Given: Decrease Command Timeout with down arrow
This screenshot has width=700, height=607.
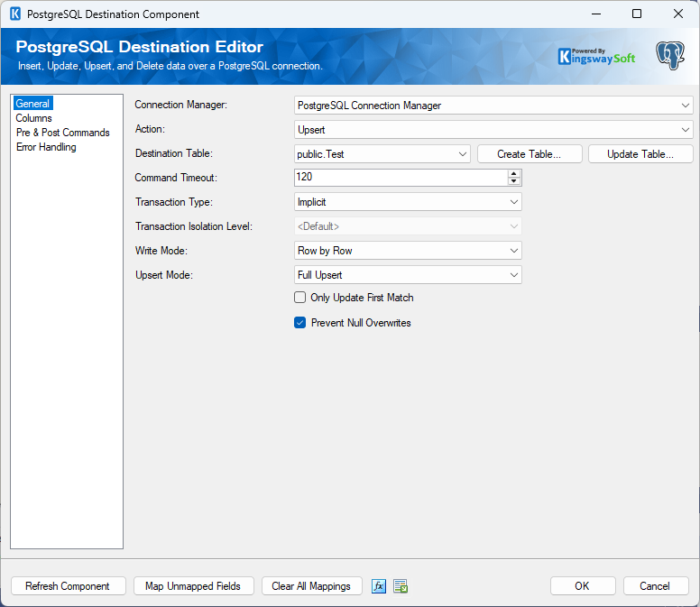Looking at the screenshot, I should [514, 180].
